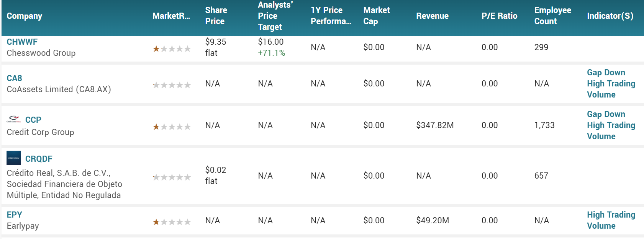The width and height of the screenshot is (644, 239).
Task: Sort by P/E Ratio header
Action: tap(499, 16)
